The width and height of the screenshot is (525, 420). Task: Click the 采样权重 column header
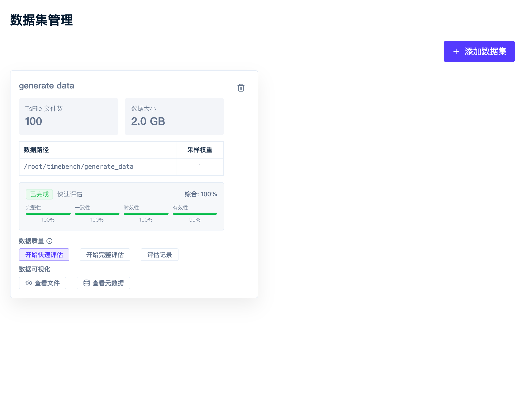pyautogui.click(x=199, y=150)
